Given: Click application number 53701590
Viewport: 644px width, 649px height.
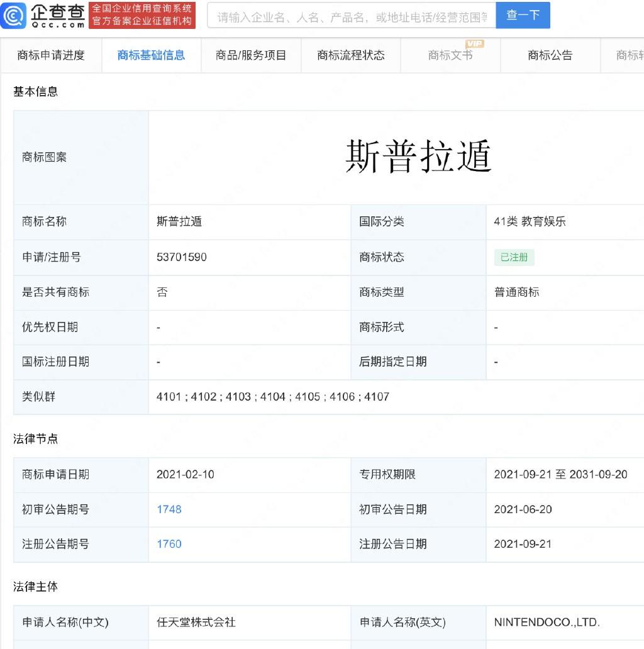Looking at the screenshot, I should 181,257.
